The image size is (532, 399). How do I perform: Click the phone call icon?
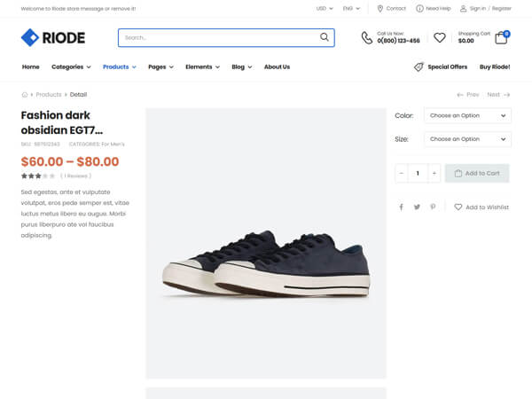coord(366,37)
